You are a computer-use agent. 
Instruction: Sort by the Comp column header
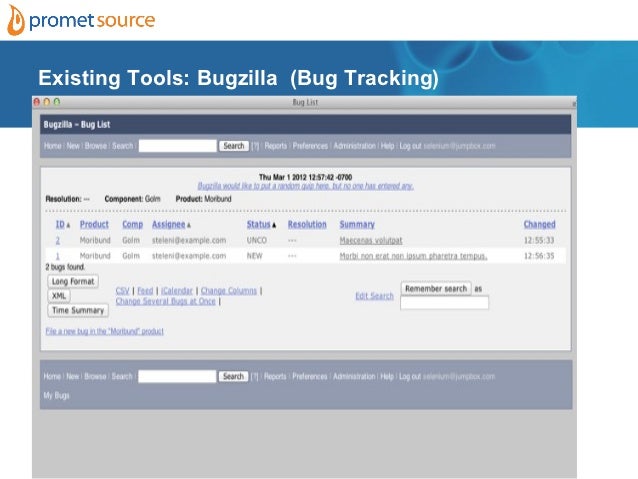coord(132,225)
